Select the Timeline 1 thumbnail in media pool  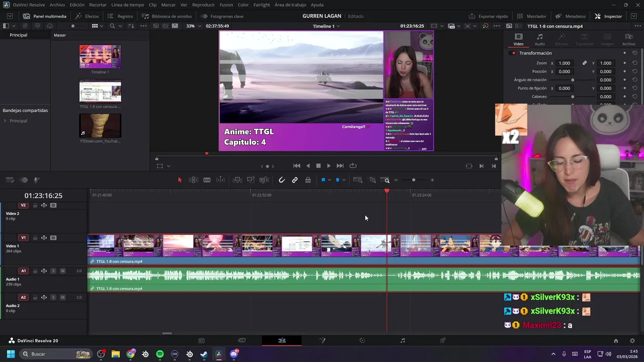[x=100, y=57]
